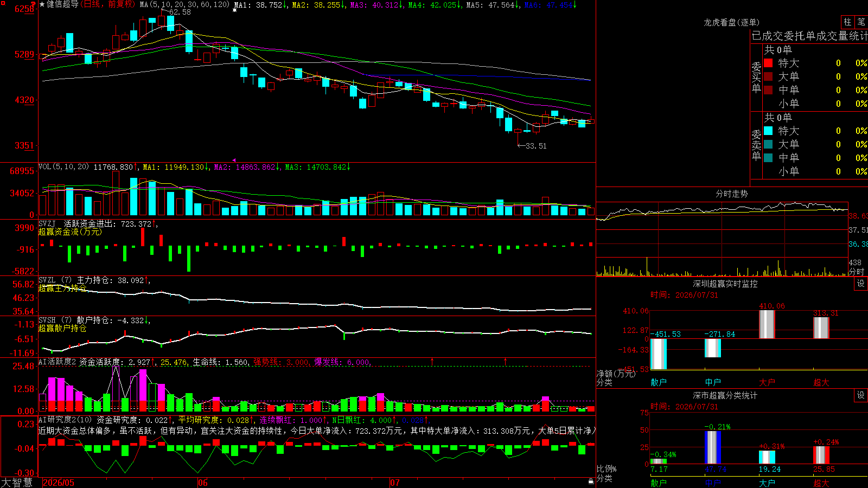
Task: Click the 33.51 low price label
Action: pyautogui.click(x=536, y=146)
